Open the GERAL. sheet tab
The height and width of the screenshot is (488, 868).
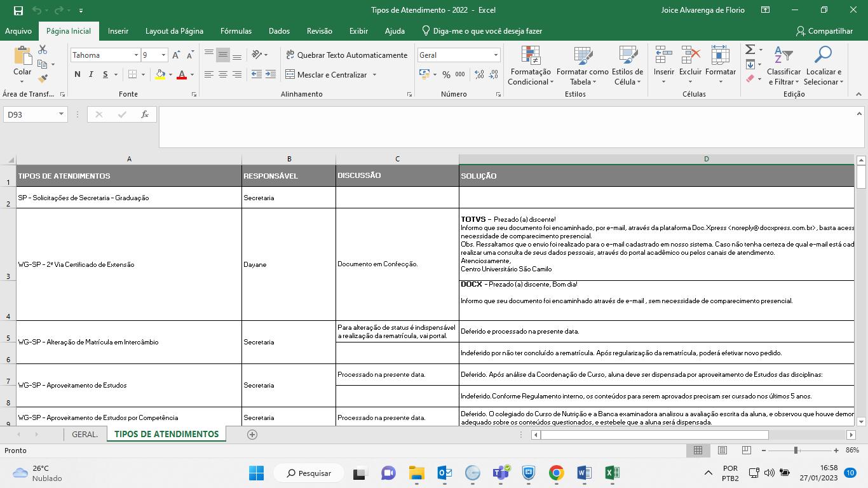tap(85, 435)
